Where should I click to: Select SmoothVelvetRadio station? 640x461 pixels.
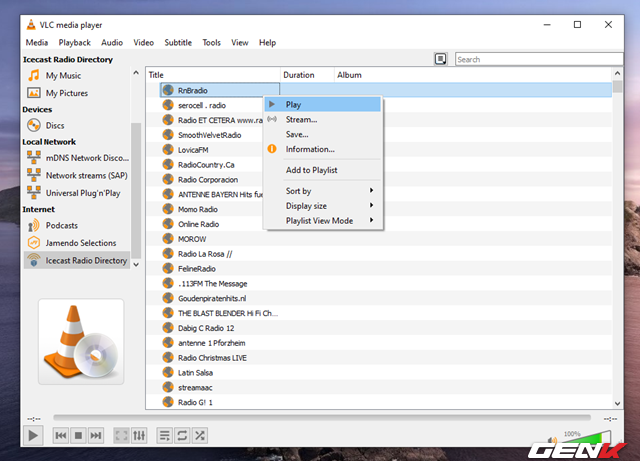pos(209,135)
